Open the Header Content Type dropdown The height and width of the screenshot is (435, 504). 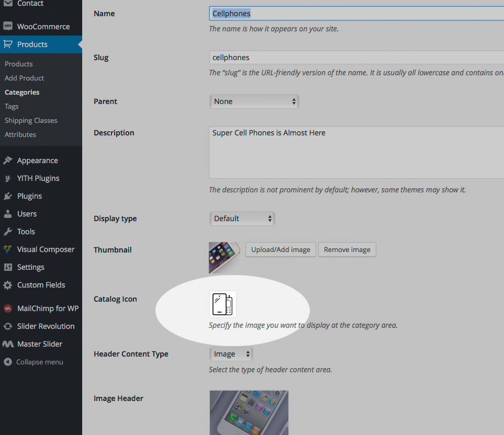click(x=231, y=353)
